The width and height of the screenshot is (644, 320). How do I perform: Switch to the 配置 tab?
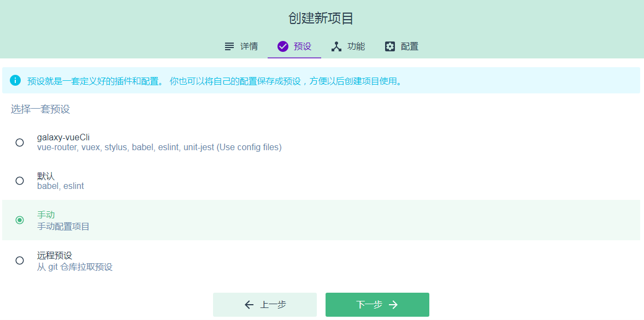pyautogui.click(x=409, y=46)
